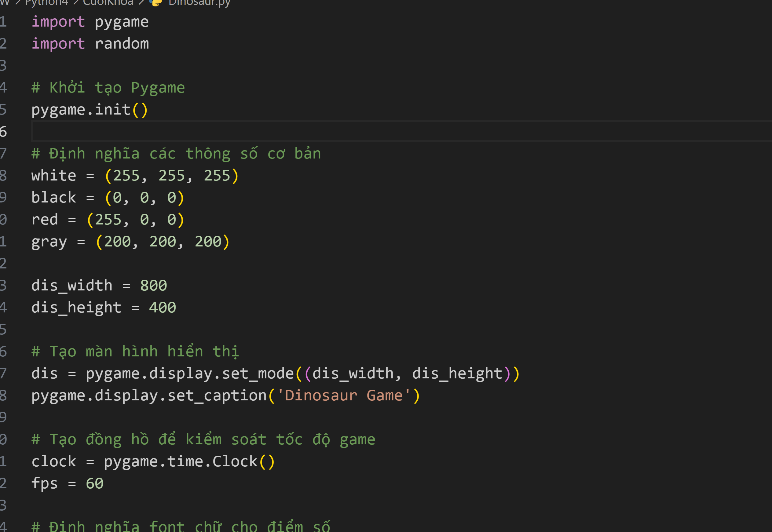Click 'clock = pygame.time.Clock()' line

(x=153, y=462)
